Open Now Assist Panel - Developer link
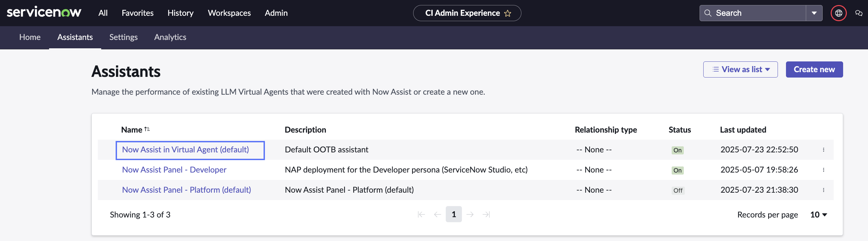Screen dimensions: 868x241 [174, 170]
